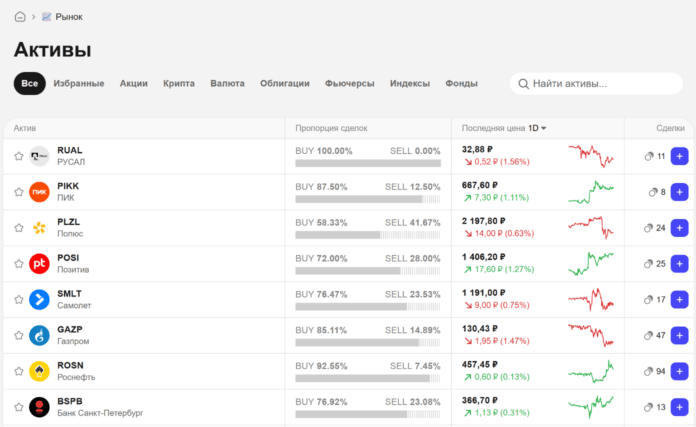This screenshot has height=427, width=696.
Task: Click the yellow Роснефть logo
Action: (x=39, y=372)
